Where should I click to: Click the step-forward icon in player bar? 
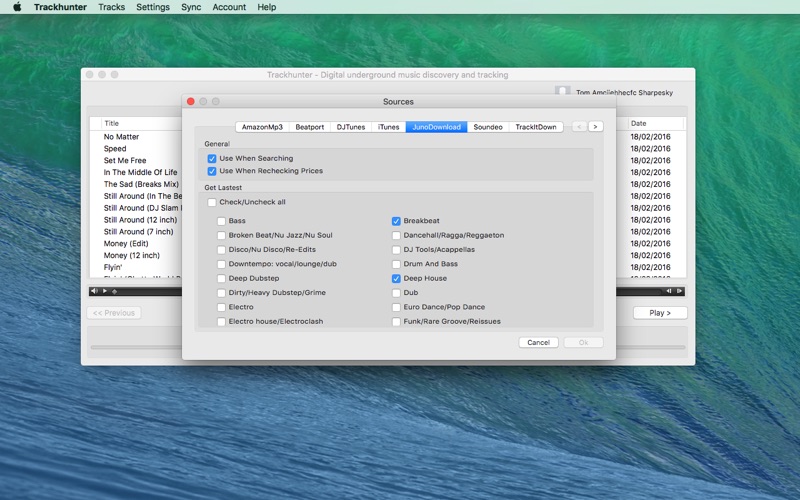[x=679, y=291]
